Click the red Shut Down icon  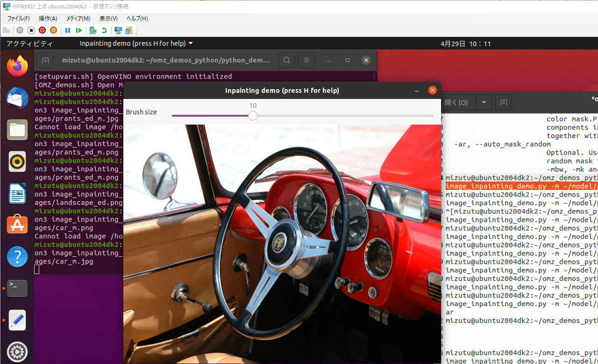coord(43,30)
